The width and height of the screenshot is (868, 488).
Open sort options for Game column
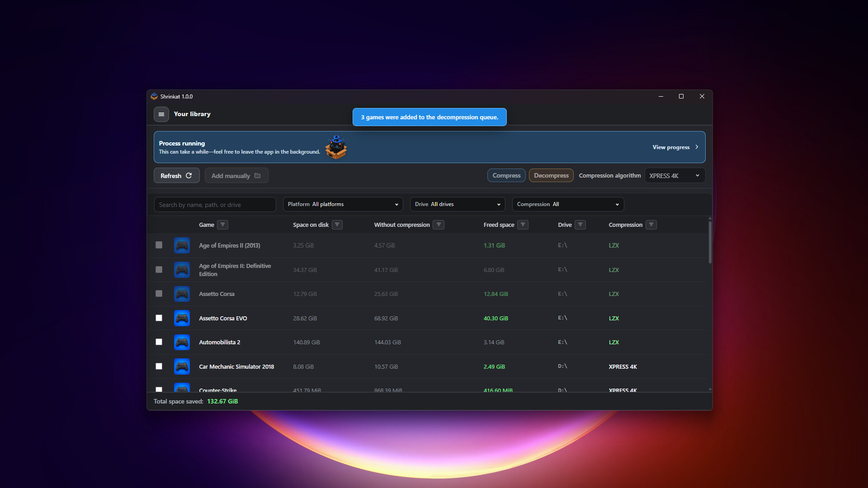(222, 225)
